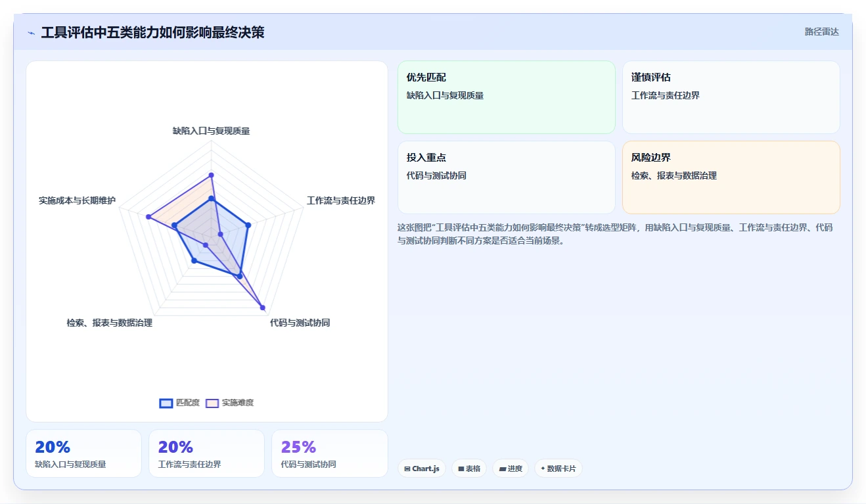Click the 实施难度 purple legend swatch
This screenshot has width=866, height=504.
coord(212,403)
